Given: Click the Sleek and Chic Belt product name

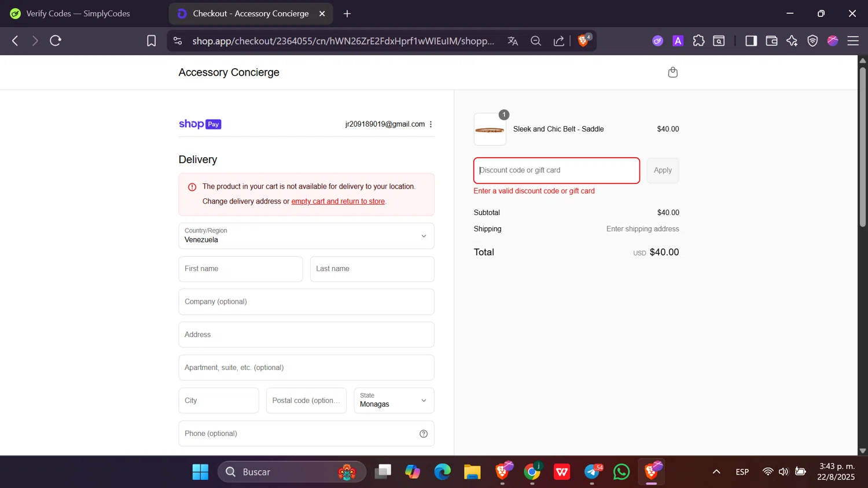Looking at the screenshot, I should (558, 129).
